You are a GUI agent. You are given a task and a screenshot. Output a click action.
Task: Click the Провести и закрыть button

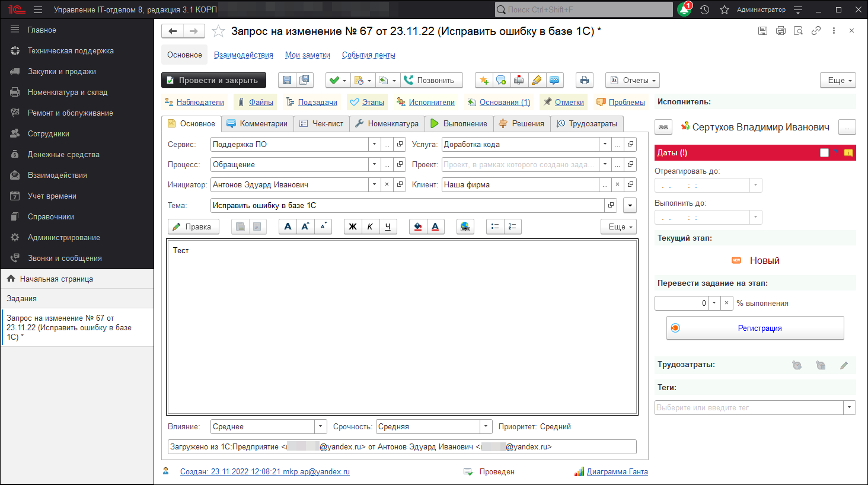[x=213, y=81]
